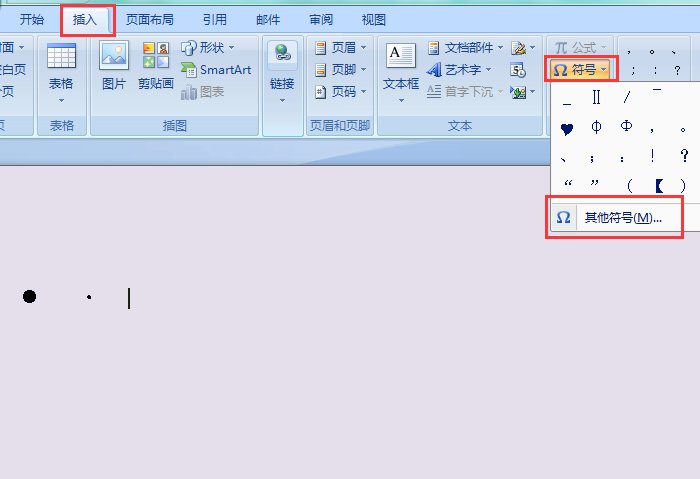Click the large black dot in the document
Image resolution: width=700 pixels, height=479 pixels.
(x=29, y=296)
